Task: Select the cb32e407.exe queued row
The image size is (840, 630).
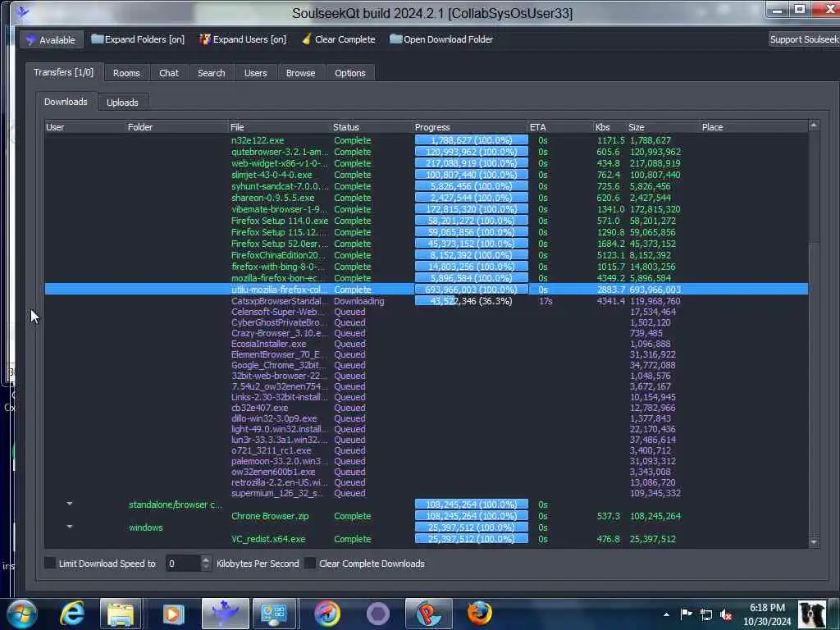Action: (427, 408)
